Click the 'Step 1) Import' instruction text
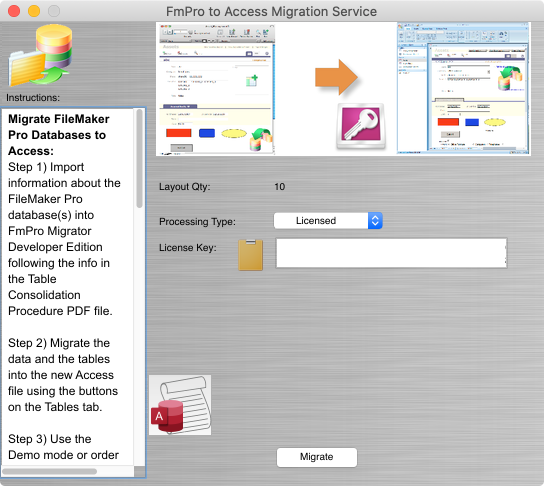This screenshot has height=486, width=544. pyautogui.click(x=46, y=167)
